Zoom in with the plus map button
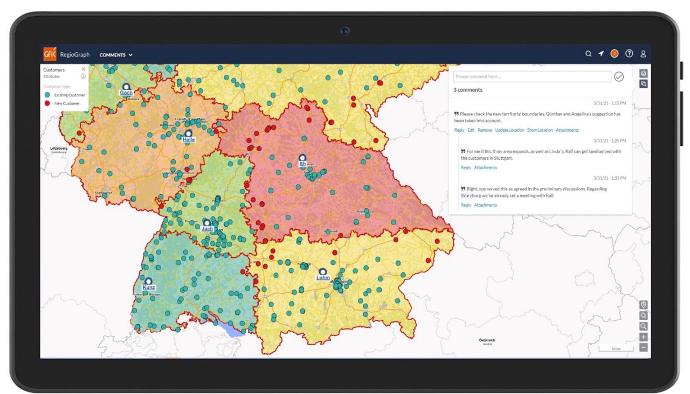 643,337
